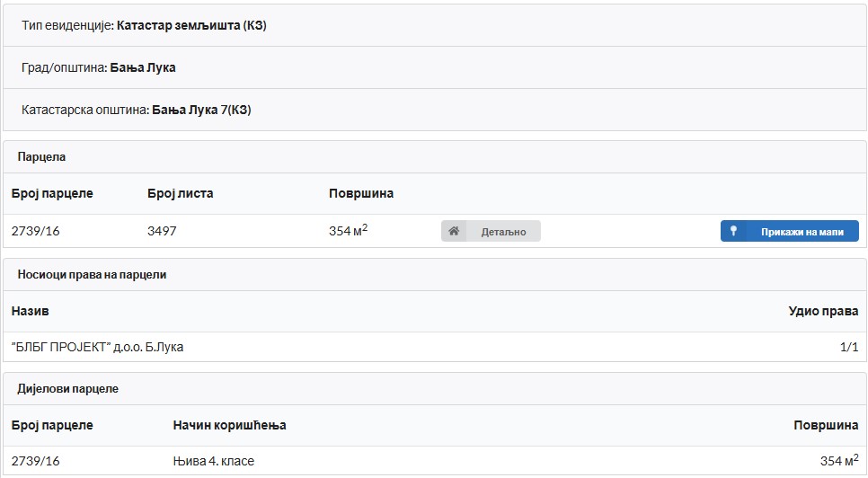Click the ownership share value 1/1

tap(848, 347)
